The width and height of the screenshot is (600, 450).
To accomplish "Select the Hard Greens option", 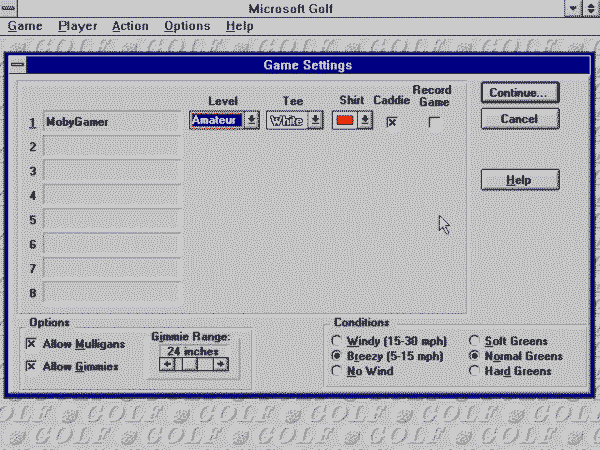I will coord(475,371).
